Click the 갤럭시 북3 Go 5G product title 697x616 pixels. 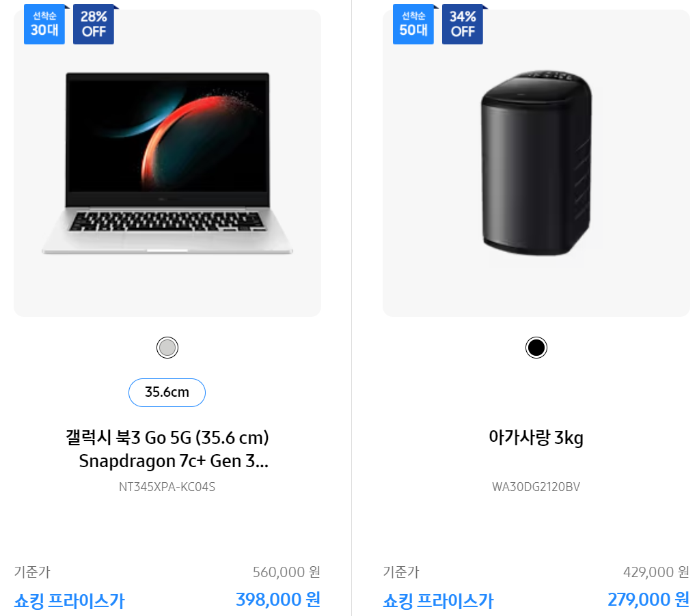[x=167, y=438]
